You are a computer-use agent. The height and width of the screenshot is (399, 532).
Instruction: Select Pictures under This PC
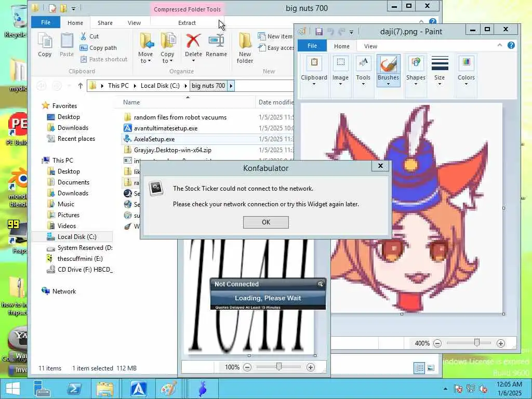tap(68, 215)
